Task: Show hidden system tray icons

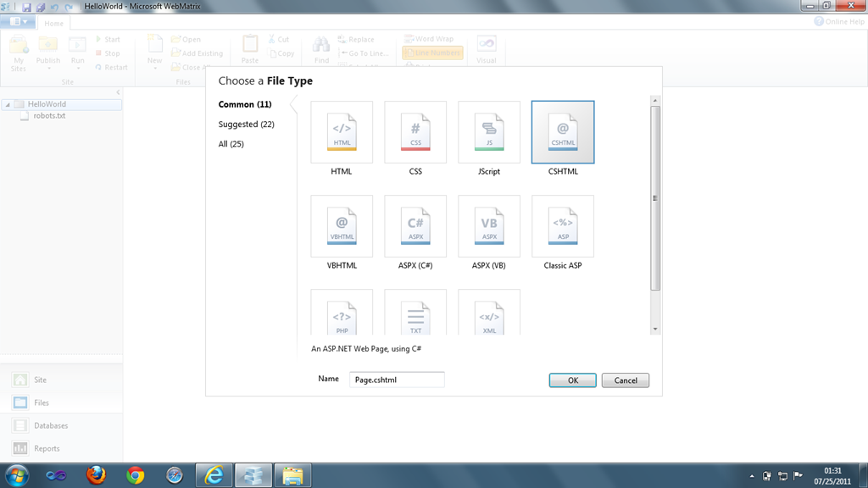Action: (x=752, y=476)
